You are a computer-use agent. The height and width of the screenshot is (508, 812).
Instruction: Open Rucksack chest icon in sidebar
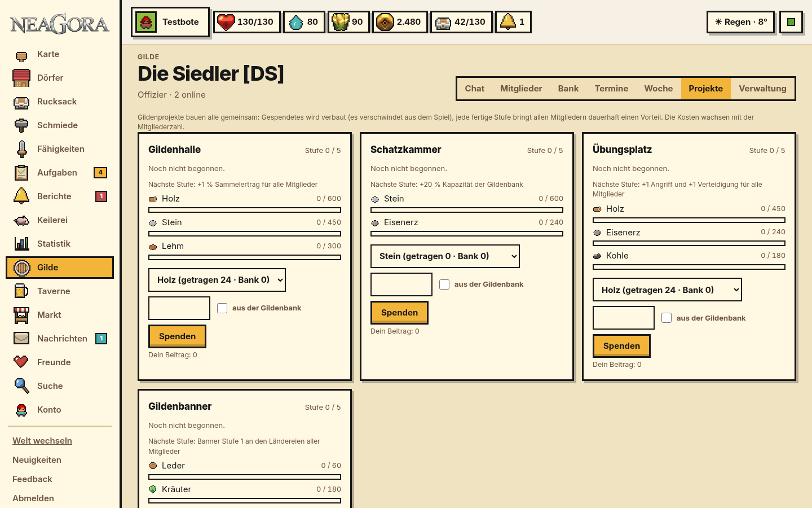coord(21,102)
